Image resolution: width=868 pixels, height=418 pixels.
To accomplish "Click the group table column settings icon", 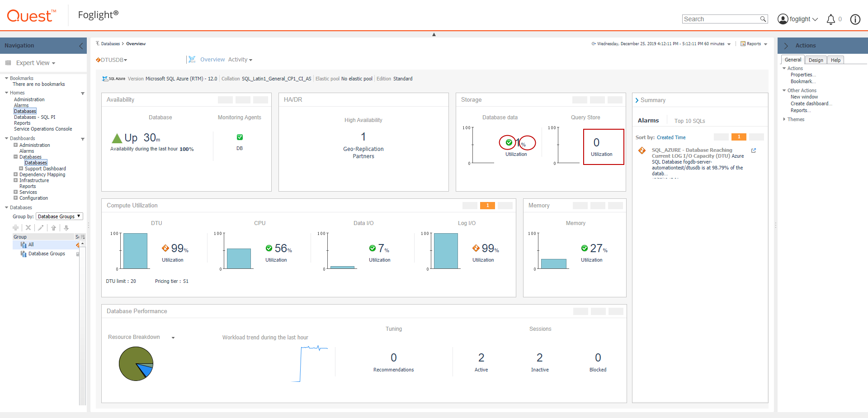I will (83, 237).
